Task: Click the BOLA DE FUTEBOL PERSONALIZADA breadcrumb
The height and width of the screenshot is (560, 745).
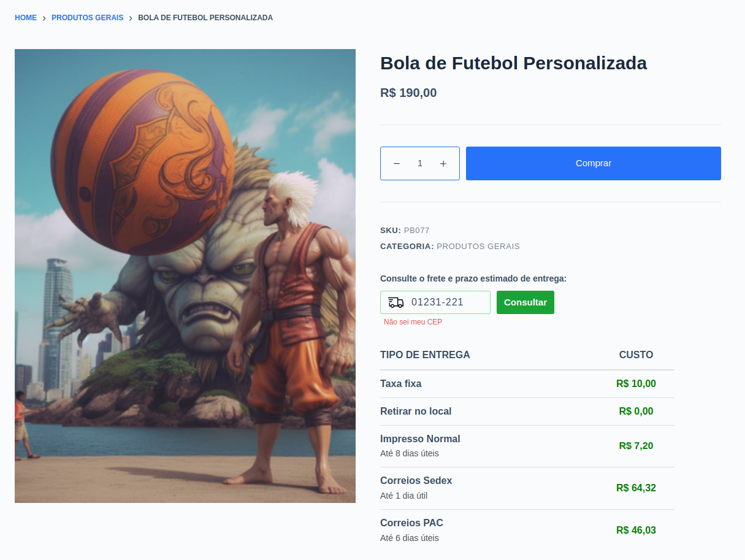Action: coord(205,18)
